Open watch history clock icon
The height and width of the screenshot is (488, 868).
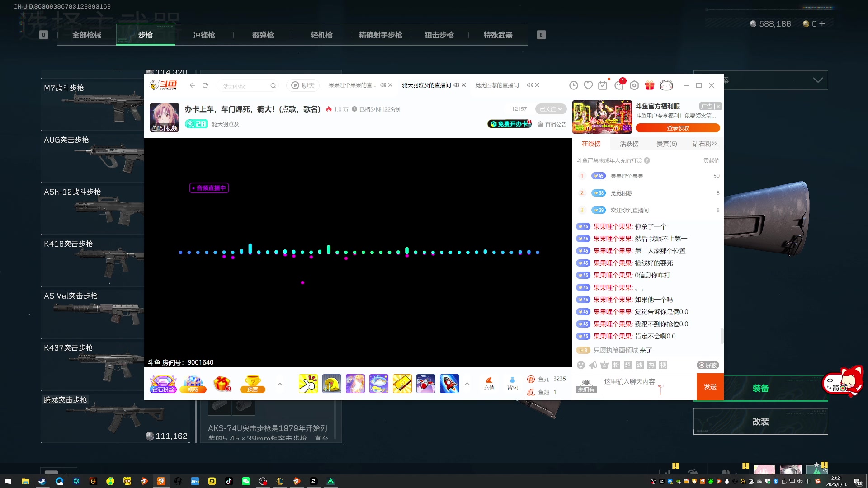coord(573,85)
